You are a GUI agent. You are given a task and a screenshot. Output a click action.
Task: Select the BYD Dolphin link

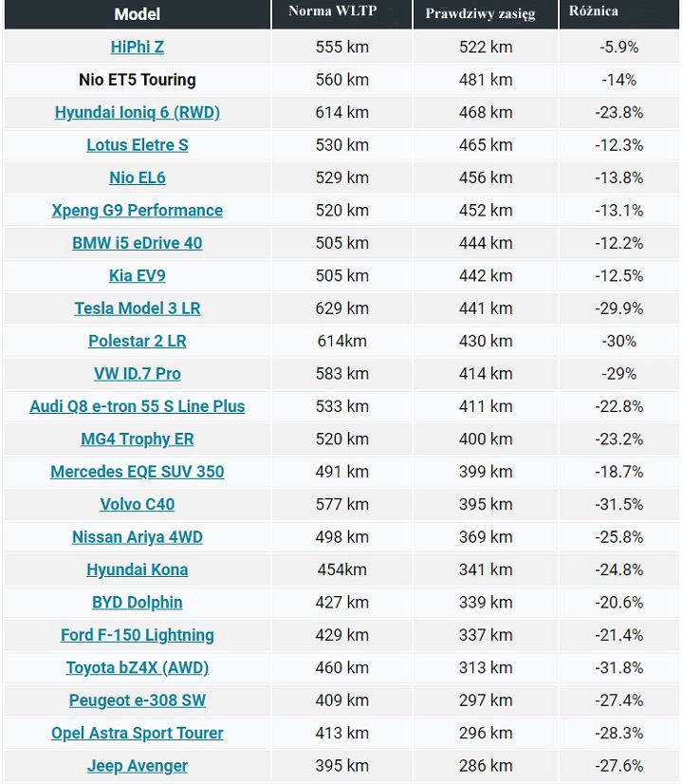pyautogui.click(x=137, y=603)
